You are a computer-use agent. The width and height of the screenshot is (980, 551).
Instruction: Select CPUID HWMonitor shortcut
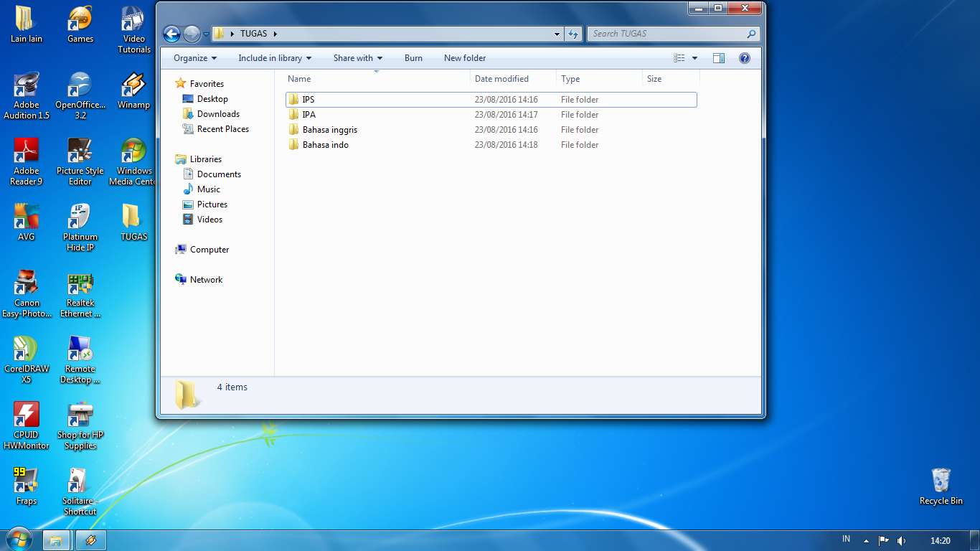[x=27, y=425]
